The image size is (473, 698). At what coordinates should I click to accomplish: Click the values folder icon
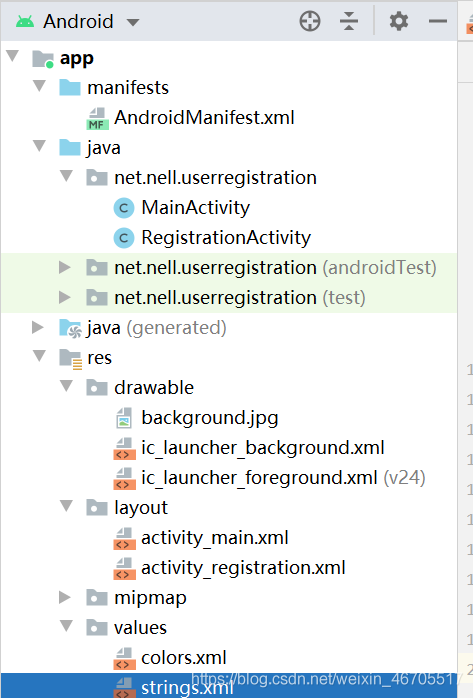click(x=97, y=628)
